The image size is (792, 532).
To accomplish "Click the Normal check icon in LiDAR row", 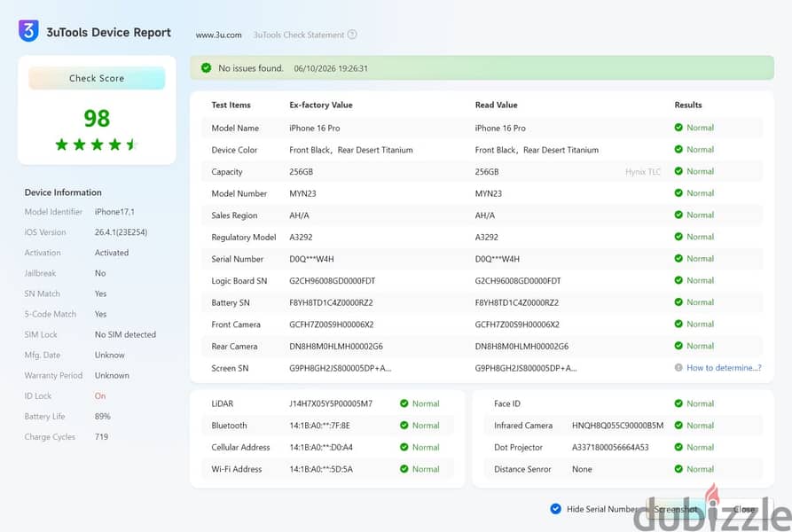I will click(x=404, y=403).
